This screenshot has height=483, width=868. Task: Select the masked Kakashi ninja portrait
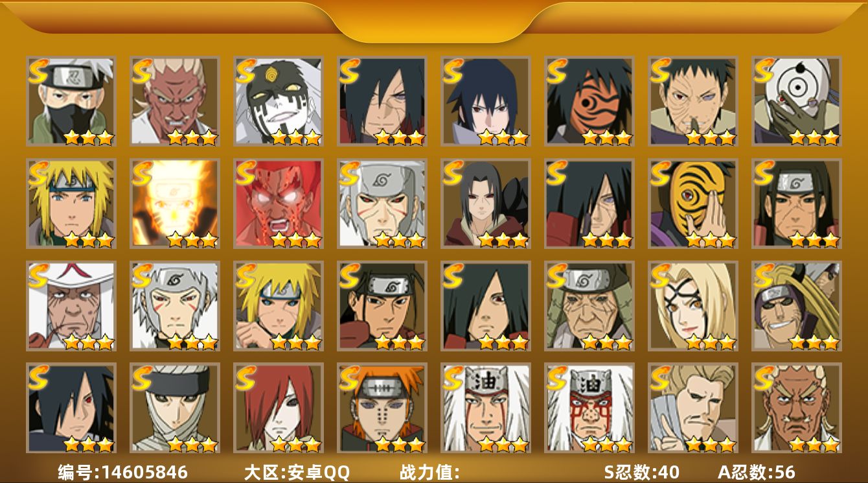point(71,101)
